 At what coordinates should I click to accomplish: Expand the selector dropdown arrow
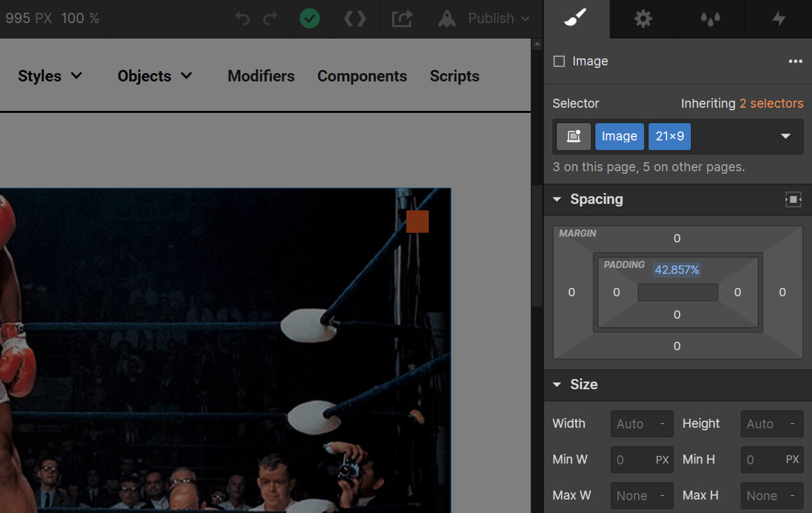[x=785, y=137]
